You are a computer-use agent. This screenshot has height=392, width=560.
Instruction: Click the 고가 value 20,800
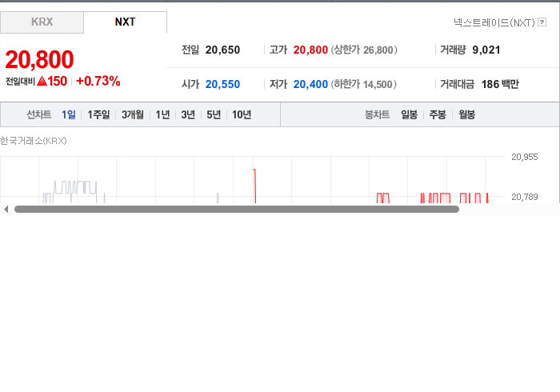[310, 50]
